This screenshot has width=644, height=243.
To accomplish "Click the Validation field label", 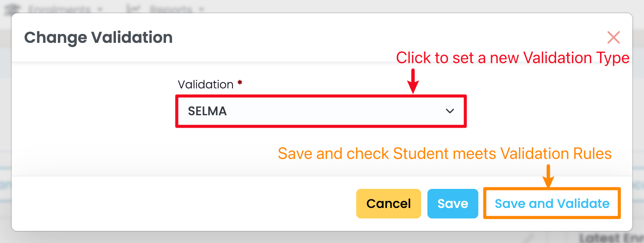I will [x=205, y=85].
